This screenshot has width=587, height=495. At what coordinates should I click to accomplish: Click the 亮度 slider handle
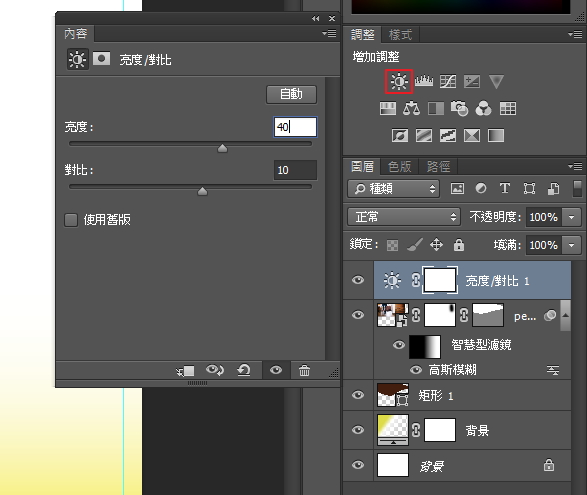point(222,148)
